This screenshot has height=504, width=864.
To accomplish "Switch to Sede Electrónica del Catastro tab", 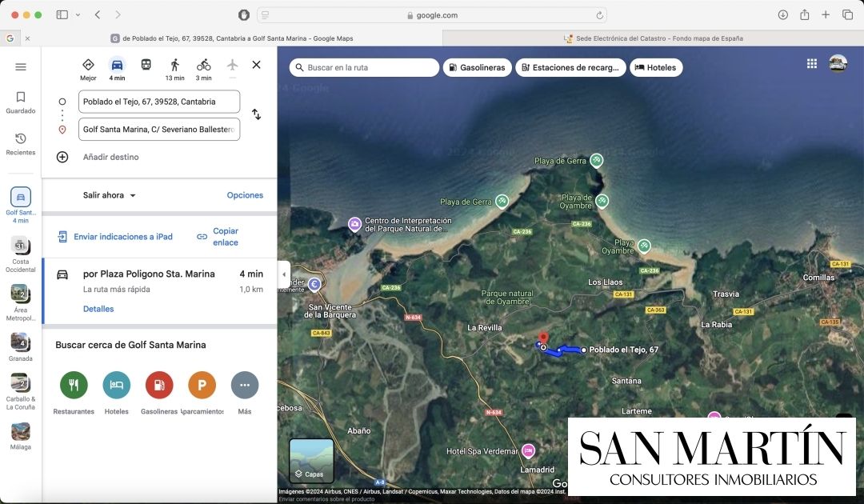I will [x=653, y=38].
